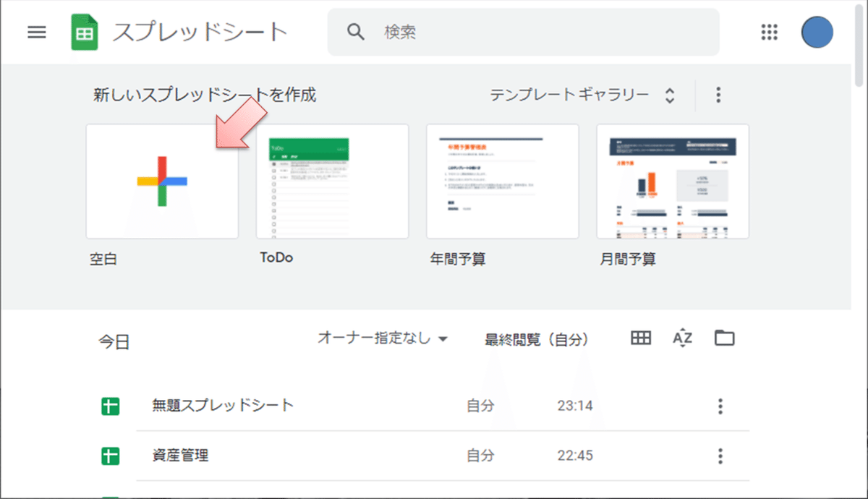The width and height of the screenshot is (868, 499).
Task: Click the 空白 label
Action: (x=103, y=260)
